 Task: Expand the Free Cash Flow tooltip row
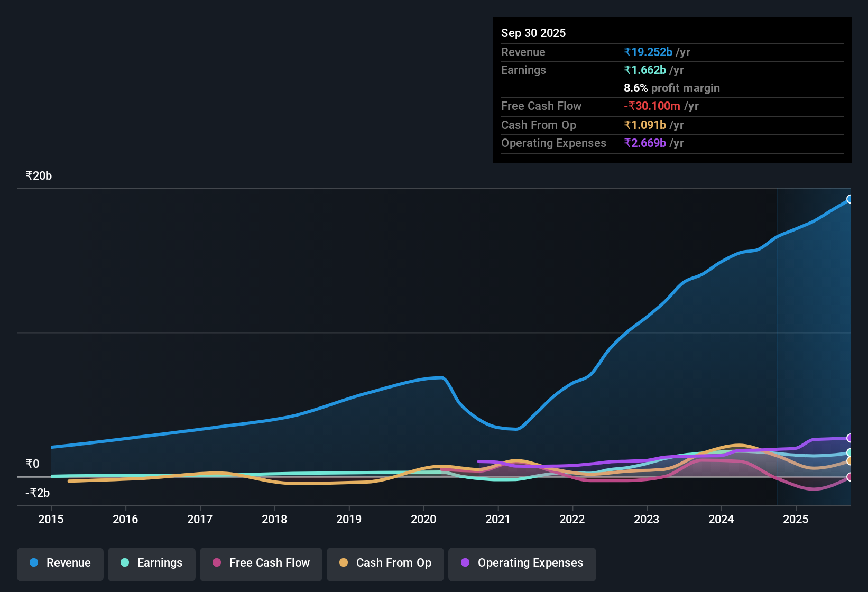coord(541,106)
